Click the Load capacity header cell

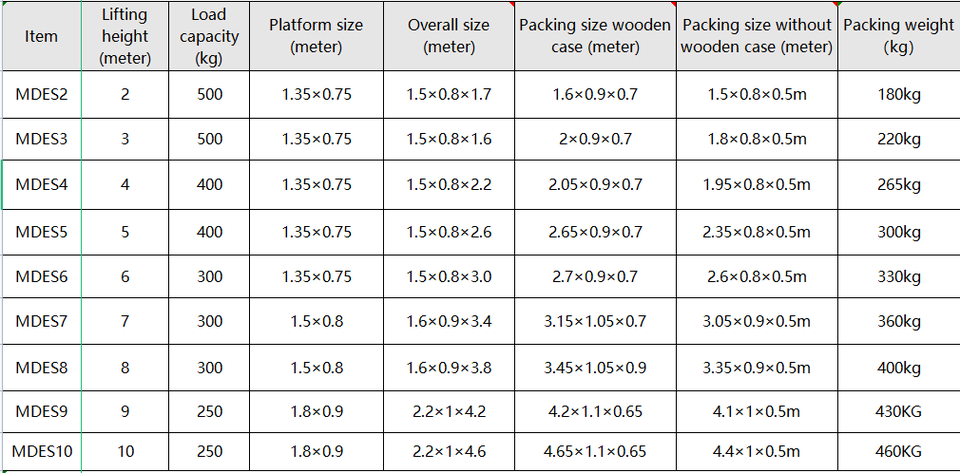click(x=209, y=36)
